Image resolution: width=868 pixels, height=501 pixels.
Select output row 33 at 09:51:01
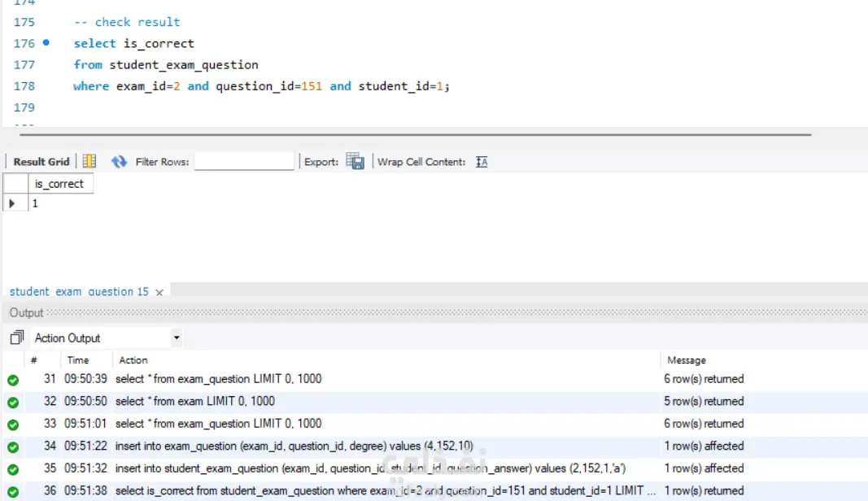pos(434,424)
